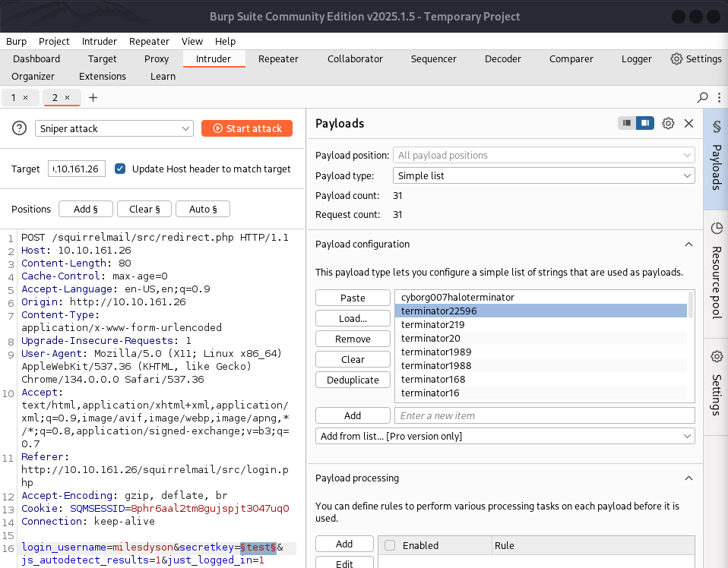The height and width of the screenshot is (568, 728).
Task: Click the Remove payload button
Action: click(x=353, y=339)
